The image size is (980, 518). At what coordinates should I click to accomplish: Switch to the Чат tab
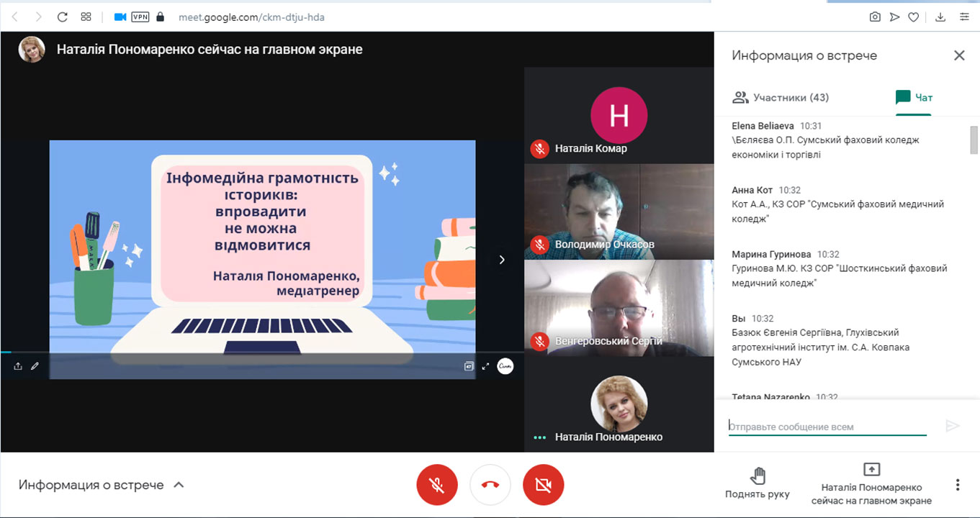[914, 97]
